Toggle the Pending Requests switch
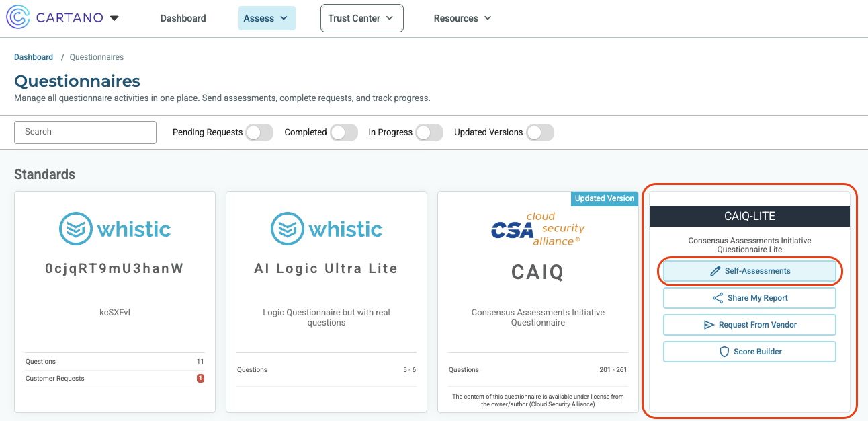 (259, 132)
